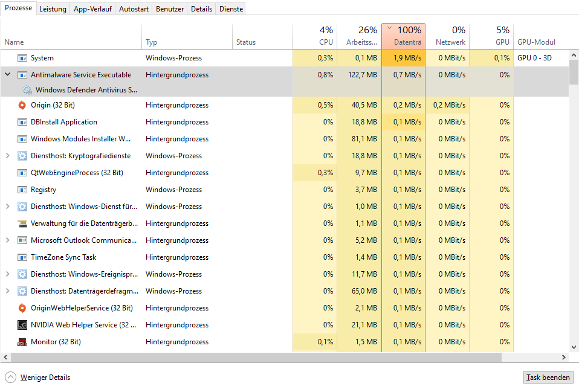The height and width of the screenshot is (392, 579).
Task: Sort by Datenträger column header
Action: (x=404, y=36)
